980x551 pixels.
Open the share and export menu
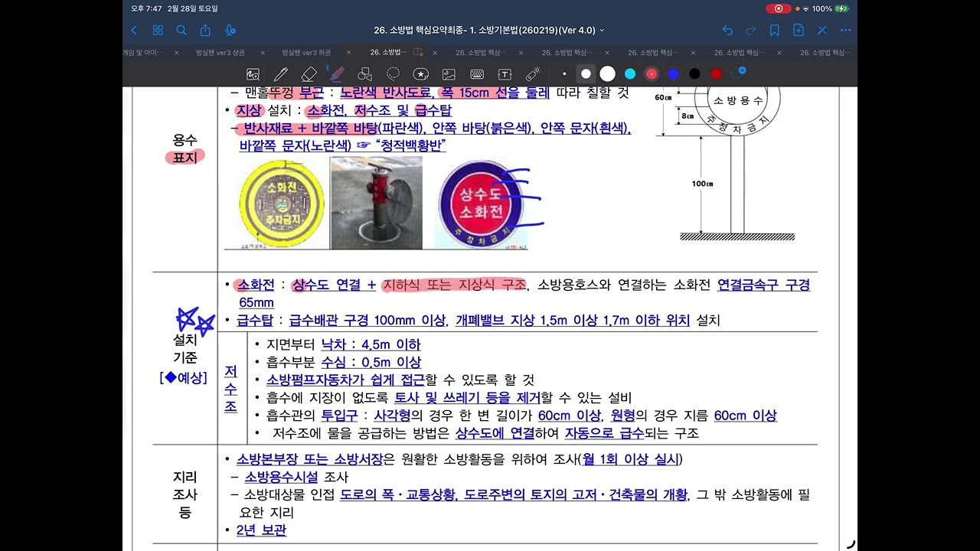point(205,31)
